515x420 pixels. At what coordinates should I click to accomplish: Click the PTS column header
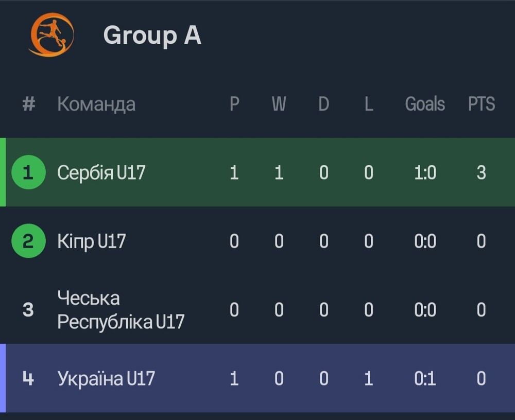[482, 104]
